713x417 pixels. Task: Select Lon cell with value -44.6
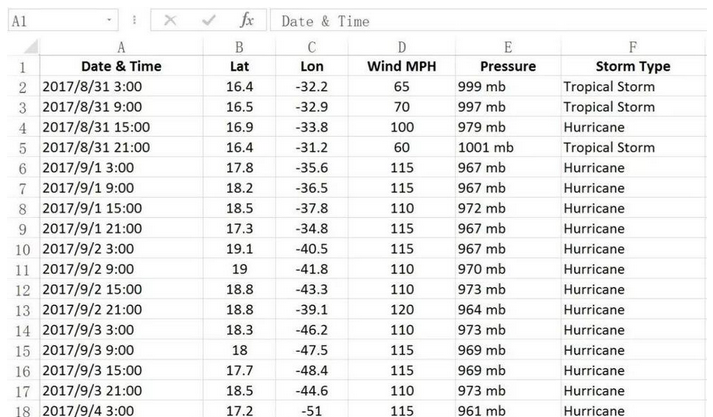pos(311,391)
